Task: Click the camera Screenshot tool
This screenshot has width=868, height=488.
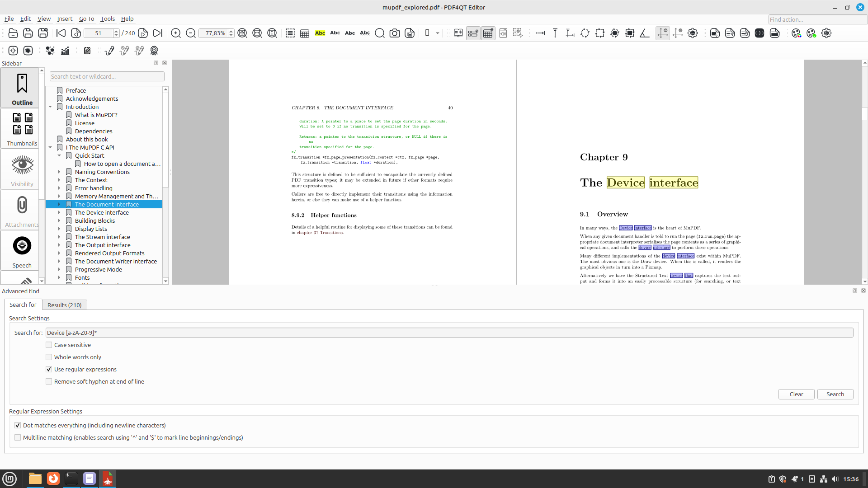Action: pyautogui.click(x=395, y=33)
